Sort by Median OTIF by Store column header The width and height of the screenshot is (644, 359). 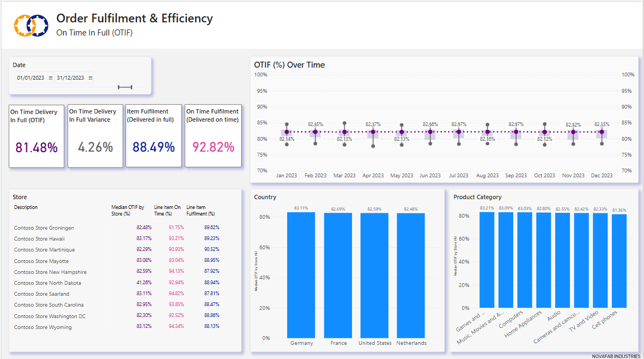pos(127,210)
